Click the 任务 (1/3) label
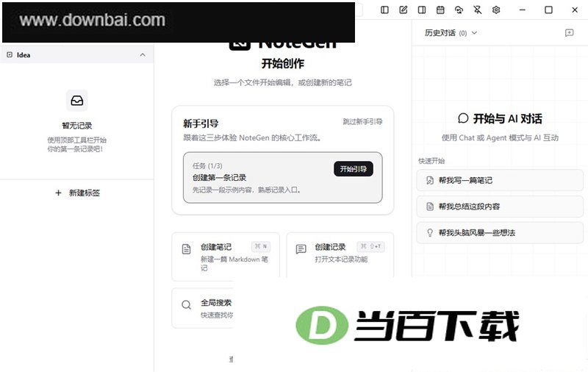Screen dimensions: 588x372 click(x=207, y=165)
